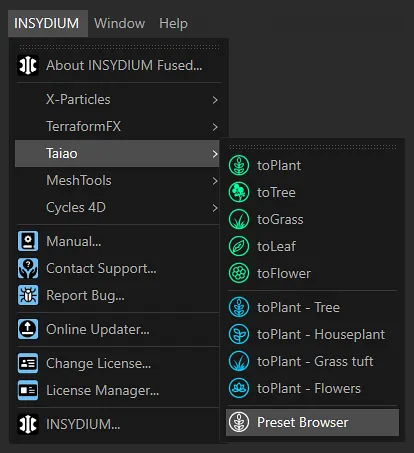Select the Change License... text
Image resolution: width=414 pixels, height=453 pixels.
click(99, 363)
